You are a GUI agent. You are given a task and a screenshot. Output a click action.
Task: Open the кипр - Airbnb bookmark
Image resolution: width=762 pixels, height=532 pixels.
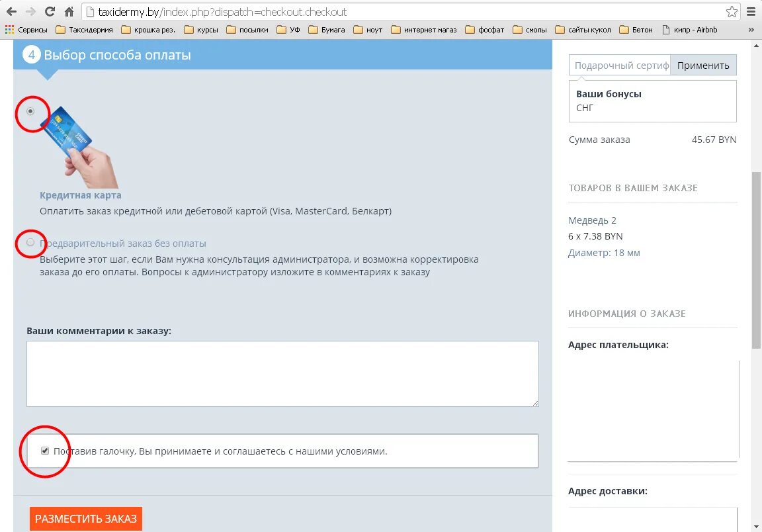(696, 29)
